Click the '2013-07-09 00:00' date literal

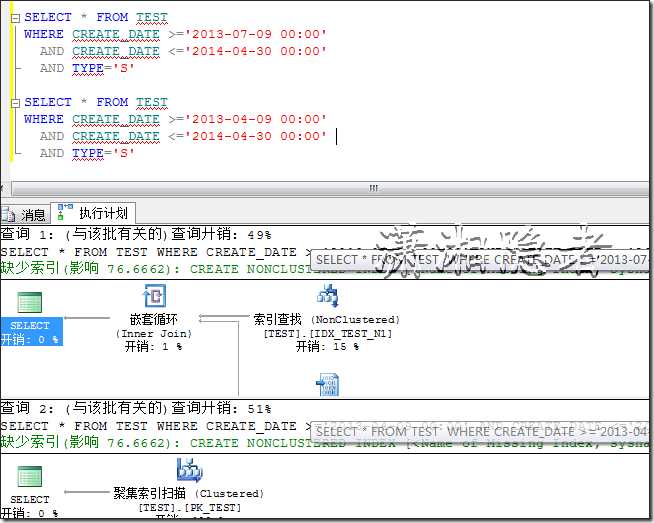pyautogui.click(x=256, y=34)
